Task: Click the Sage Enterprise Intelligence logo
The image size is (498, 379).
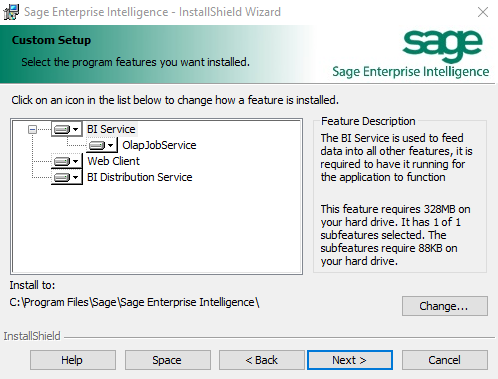Action: click(411, 54)
